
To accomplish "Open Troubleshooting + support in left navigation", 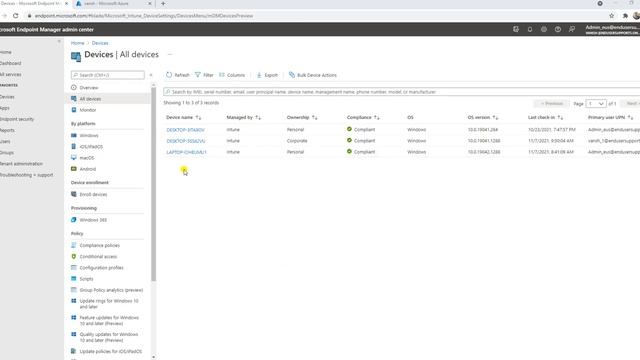I will click(x=26, y=175).
